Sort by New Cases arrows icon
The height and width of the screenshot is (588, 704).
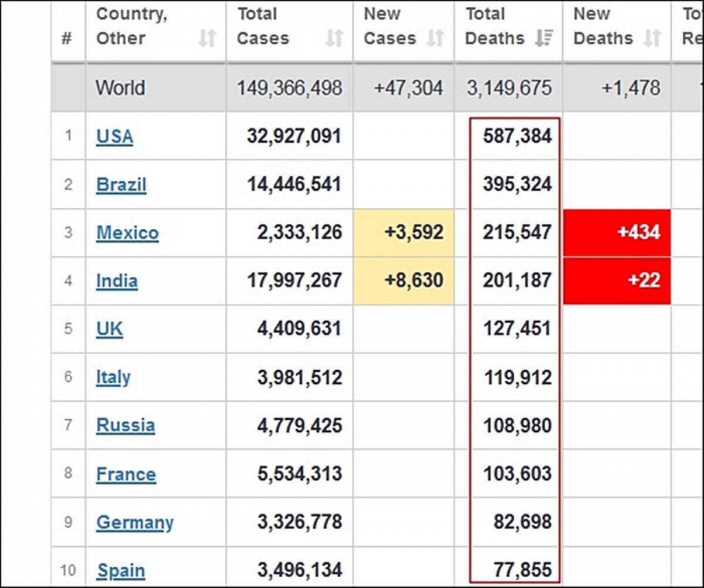[x=435, y=39]
